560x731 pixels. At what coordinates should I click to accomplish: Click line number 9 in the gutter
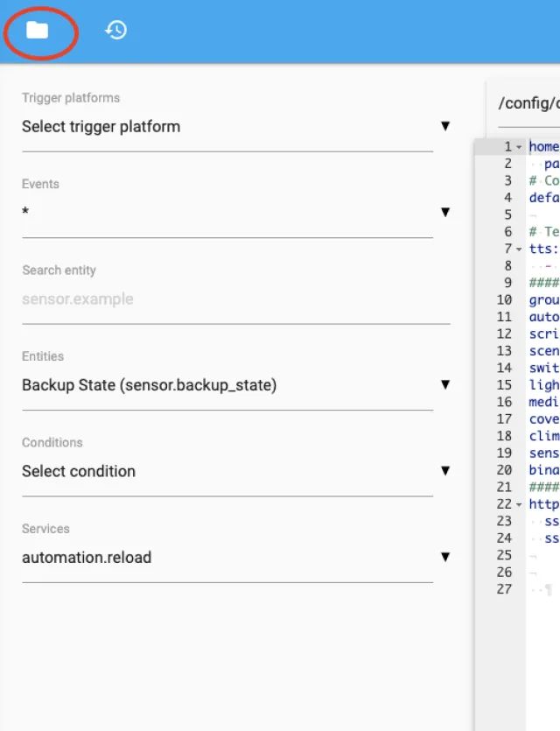point(507,283)
